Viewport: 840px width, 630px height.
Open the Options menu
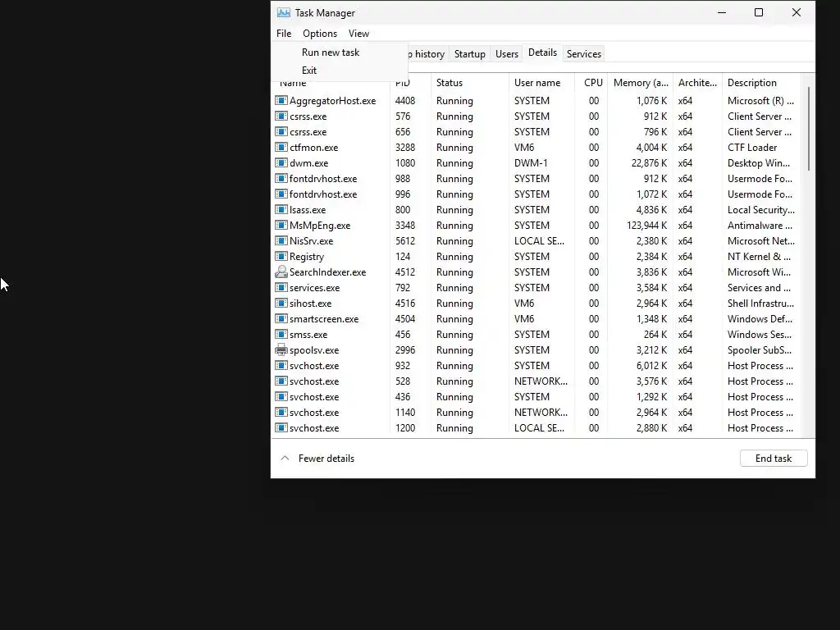click(320, 33)
